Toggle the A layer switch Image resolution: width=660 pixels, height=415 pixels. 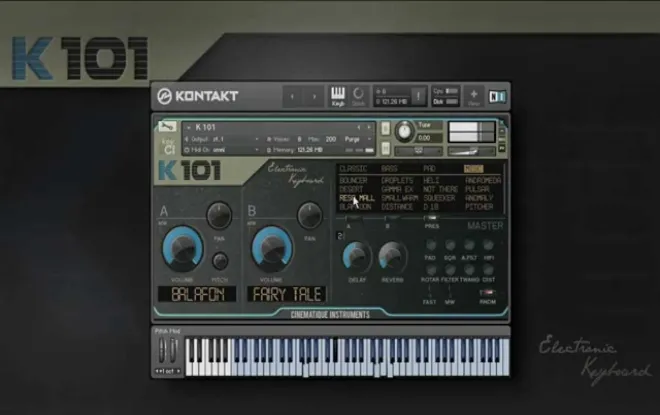point(353,218)
